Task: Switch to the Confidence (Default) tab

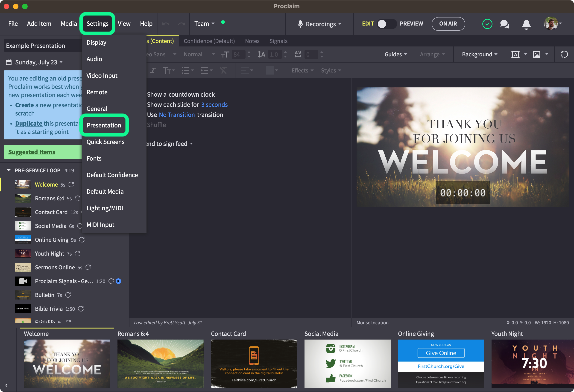Action: [209, 41]
